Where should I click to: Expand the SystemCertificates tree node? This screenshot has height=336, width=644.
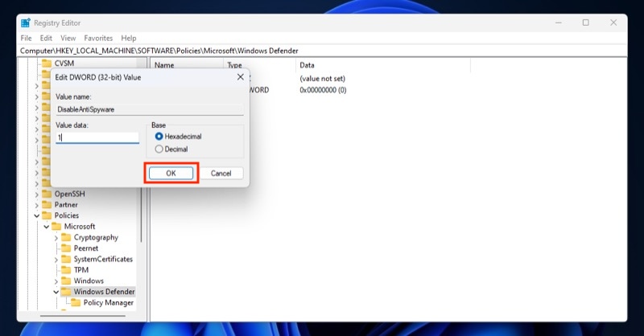coord(56,260)
